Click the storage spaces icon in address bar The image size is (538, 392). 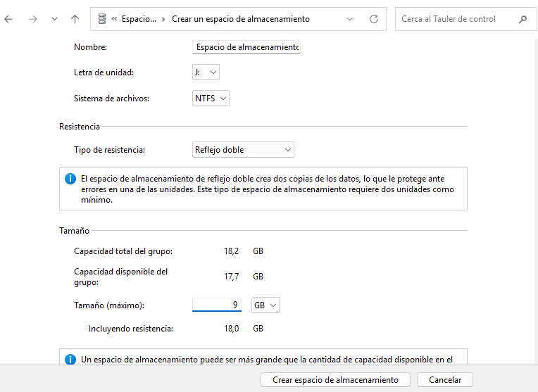coord(103,19)
